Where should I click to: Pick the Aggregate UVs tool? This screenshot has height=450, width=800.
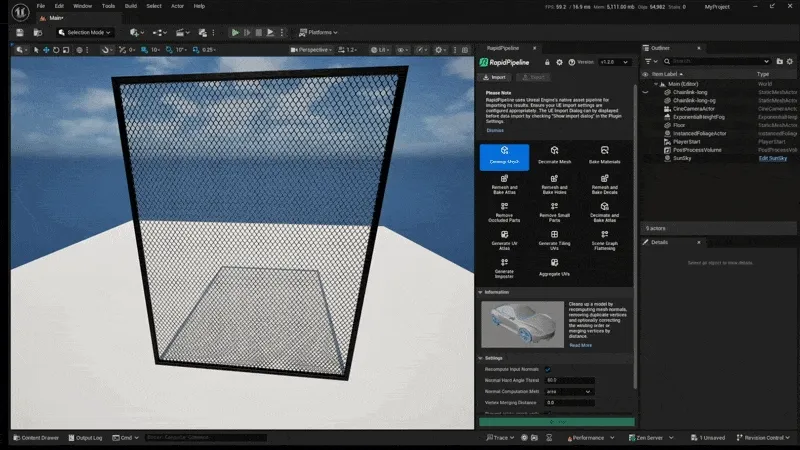coord(554,268)
